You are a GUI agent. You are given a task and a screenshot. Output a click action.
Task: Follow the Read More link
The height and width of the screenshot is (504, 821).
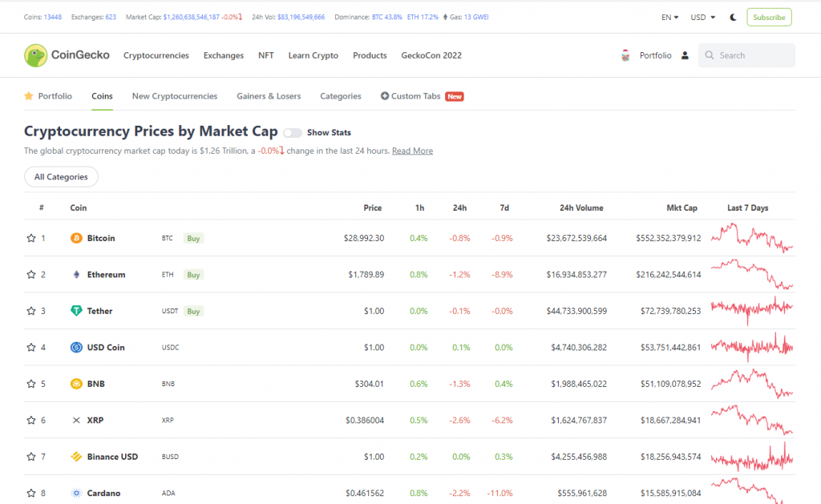[413, 151]
